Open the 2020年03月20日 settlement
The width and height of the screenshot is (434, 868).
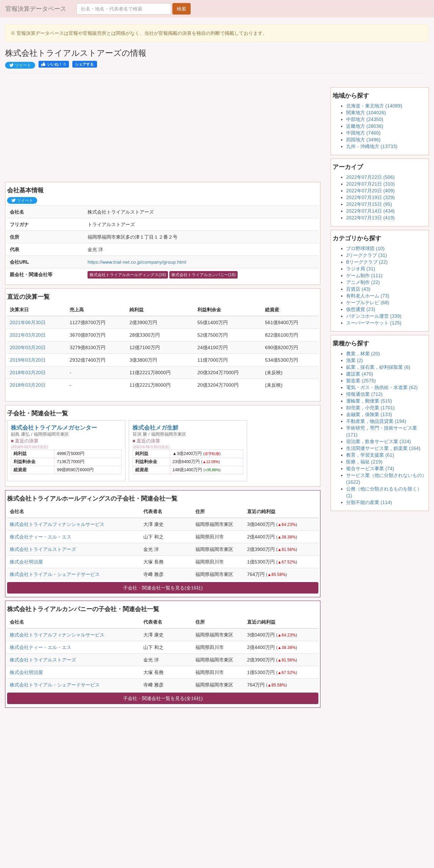click(28, 347)
